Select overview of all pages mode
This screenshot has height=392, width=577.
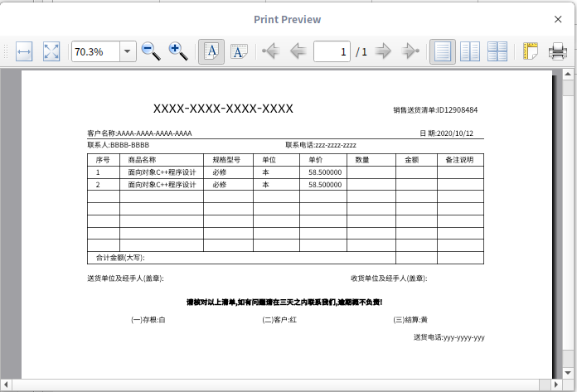click(497, 51)
